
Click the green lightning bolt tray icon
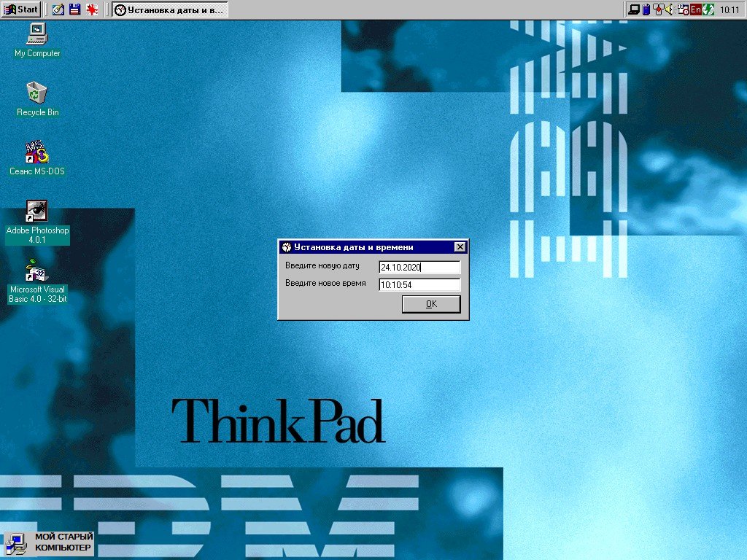(x=708, y=9)
